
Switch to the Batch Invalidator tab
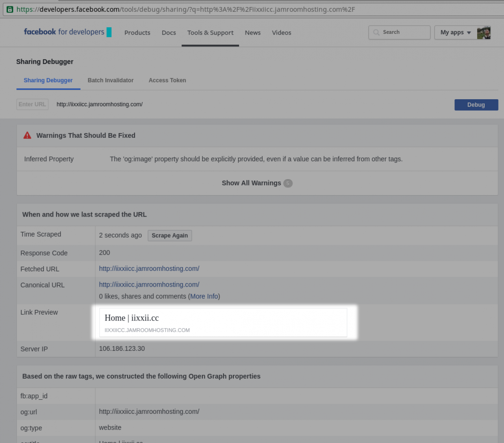tap(111, 80)
